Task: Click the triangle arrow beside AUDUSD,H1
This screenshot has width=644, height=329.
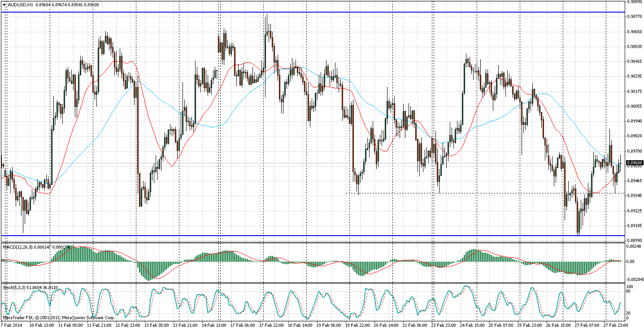Action: (x=4, y=4)
